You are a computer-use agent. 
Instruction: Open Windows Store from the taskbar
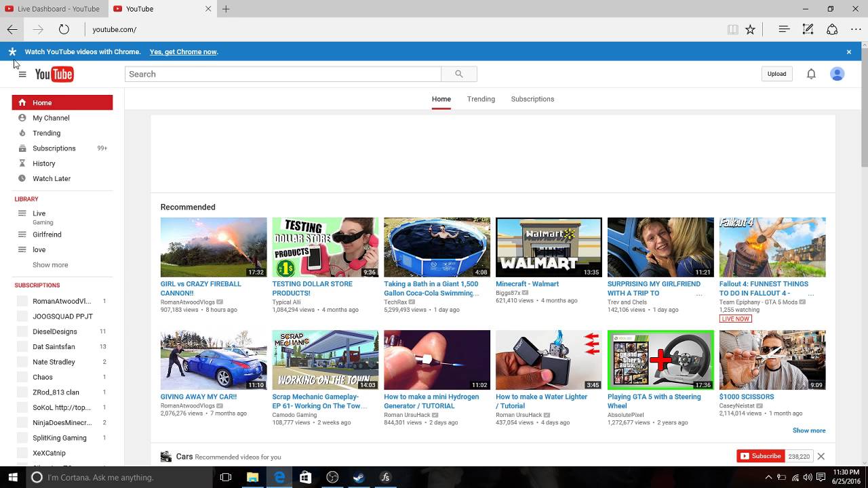(306, 477)
